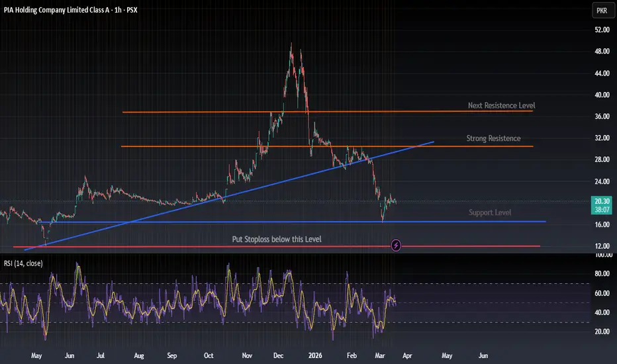Select the 'Support Level' annotation label
617x364 pixels.
(490, 212)
